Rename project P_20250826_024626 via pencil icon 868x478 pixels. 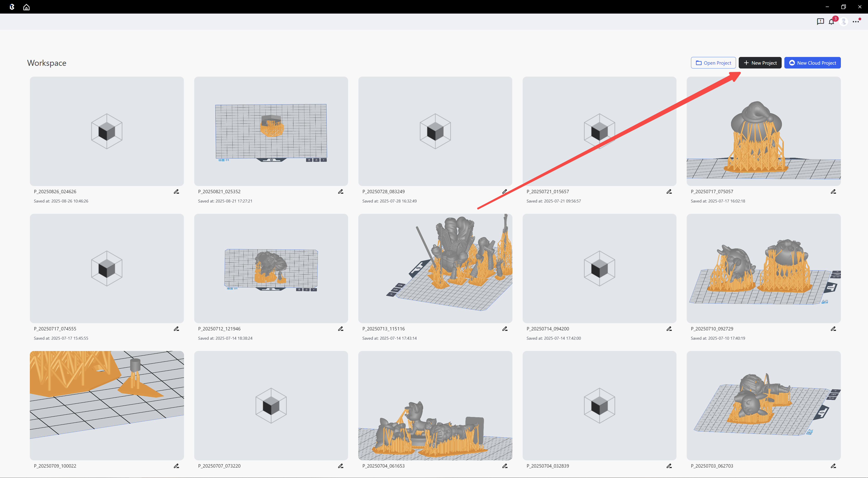pos(176,192)
